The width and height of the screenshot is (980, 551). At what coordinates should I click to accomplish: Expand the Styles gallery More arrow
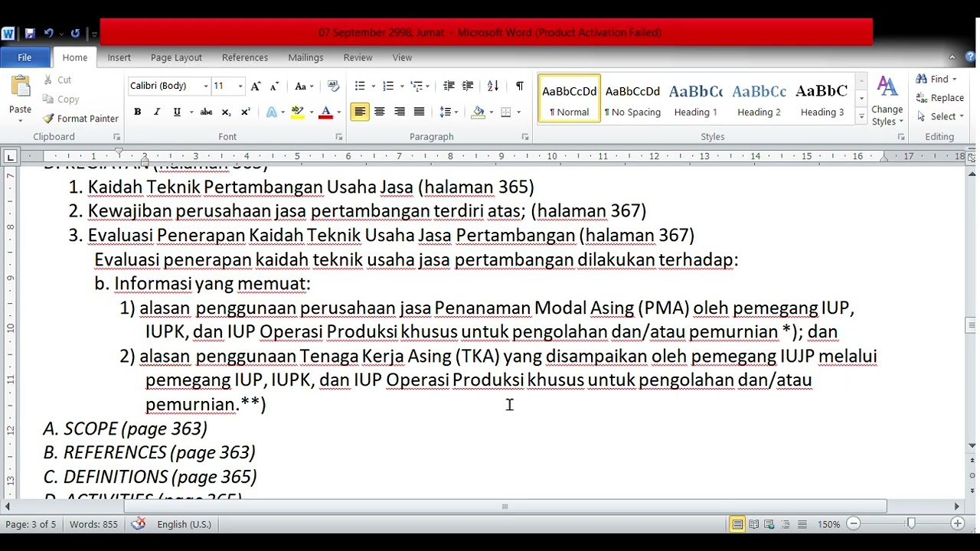pyautogui.click(x=861, y=116)
